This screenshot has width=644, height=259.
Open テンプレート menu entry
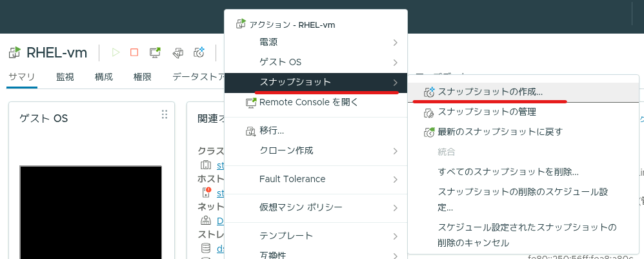click(316, 236)
